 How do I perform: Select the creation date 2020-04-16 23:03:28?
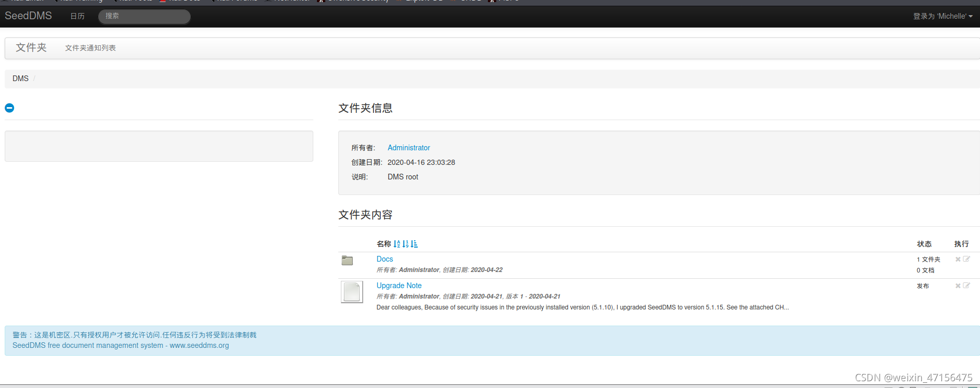421,162
